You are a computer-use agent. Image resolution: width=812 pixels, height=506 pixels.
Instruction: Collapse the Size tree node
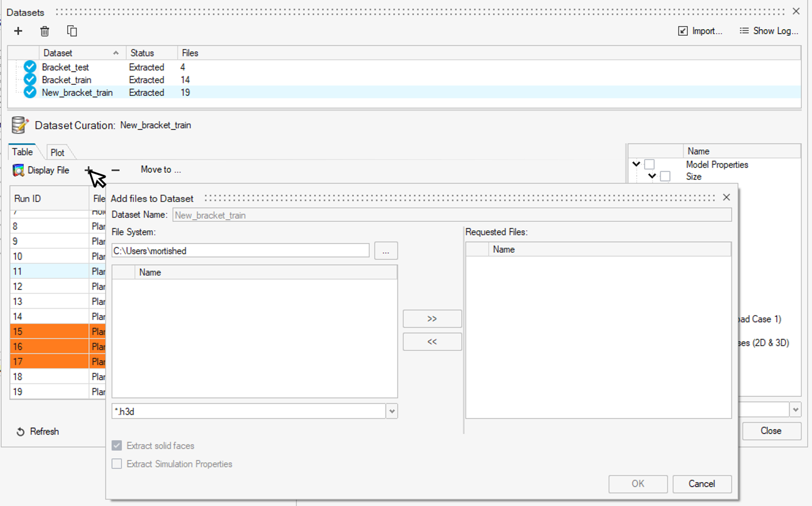point(652,176)
